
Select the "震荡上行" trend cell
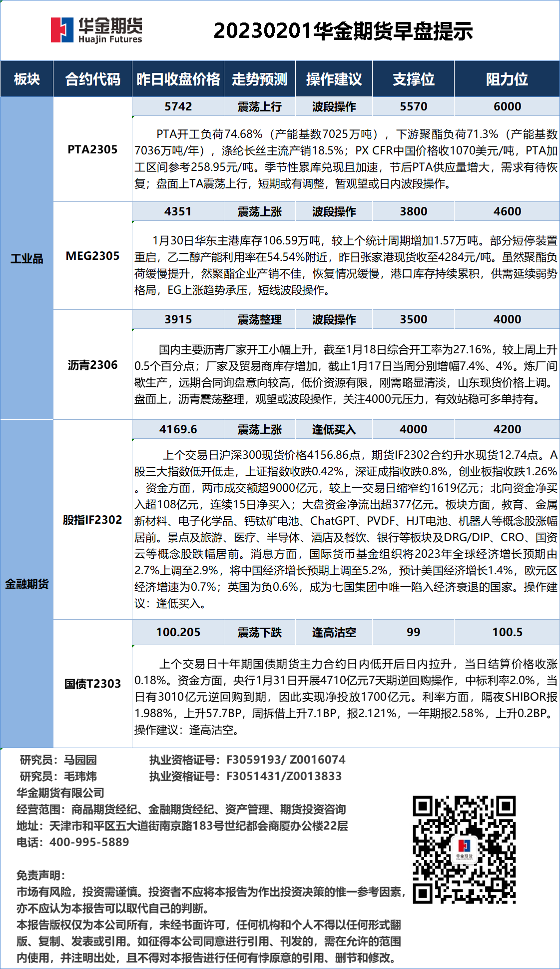point(260,106)
